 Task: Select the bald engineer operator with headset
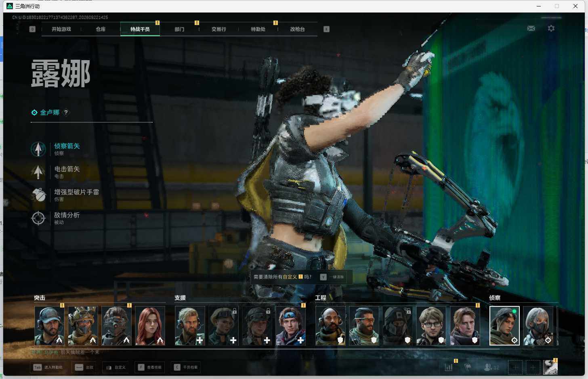point(330,326)
